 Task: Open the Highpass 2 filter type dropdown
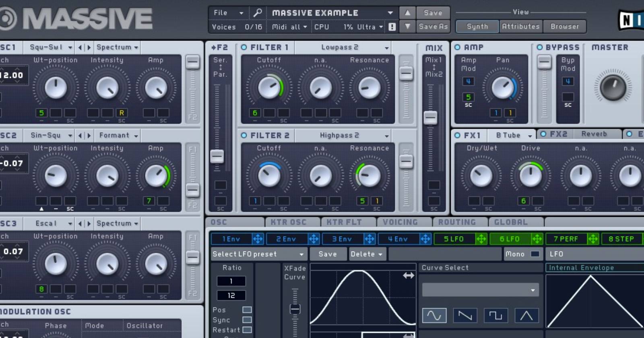(x=343, y=136)
